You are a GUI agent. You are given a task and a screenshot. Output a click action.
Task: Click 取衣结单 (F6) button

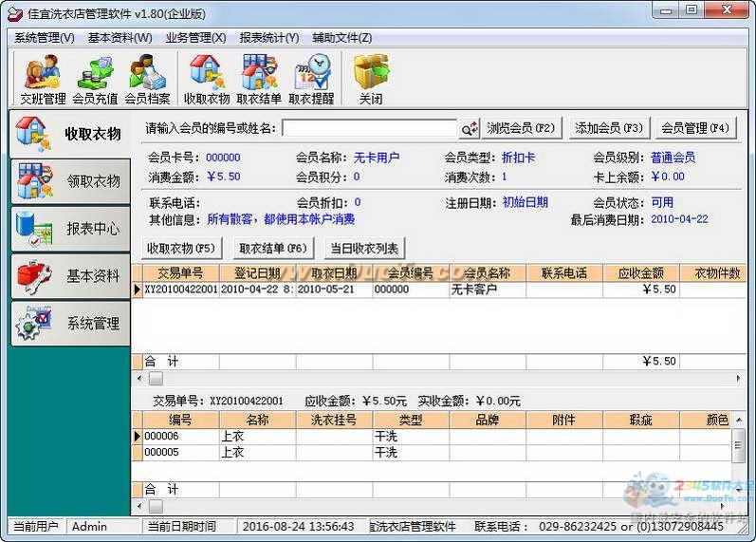(x=273, y=249)
